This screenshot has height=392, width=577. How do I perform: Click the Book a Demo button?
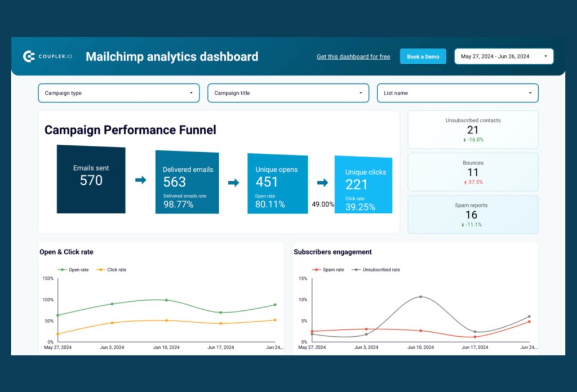tap(423, 57)
